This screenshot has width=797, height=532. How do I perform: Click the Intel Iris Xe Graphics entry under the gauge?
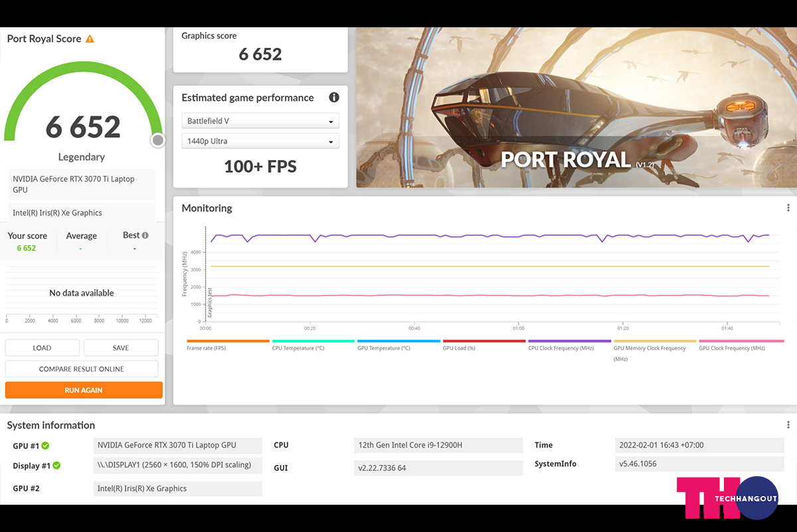tap(82, 213)
